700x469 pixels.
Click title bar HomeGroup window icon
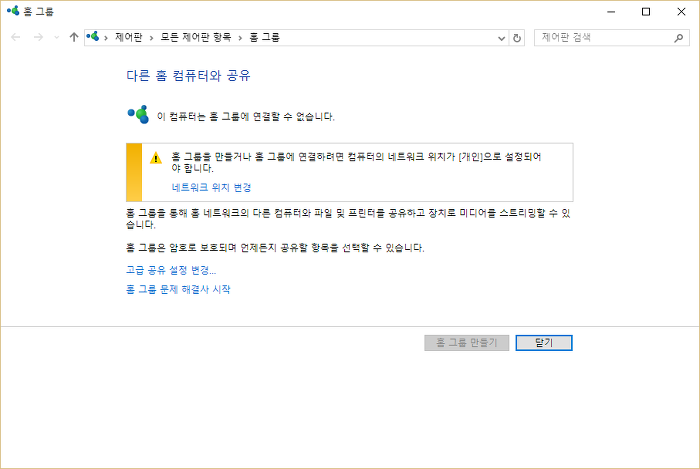[13, 11]
